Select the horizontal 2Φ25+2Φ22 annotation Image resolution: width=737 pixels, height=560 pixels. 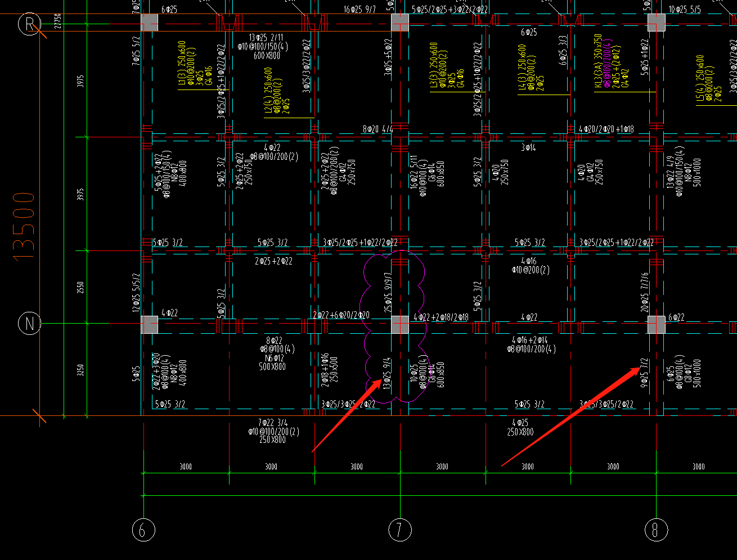pos(273,261)
